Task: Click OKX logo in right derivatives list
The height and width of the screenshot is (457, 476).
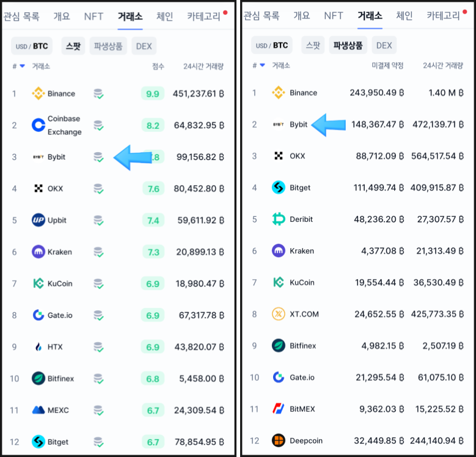Action: tap(279, 156)
